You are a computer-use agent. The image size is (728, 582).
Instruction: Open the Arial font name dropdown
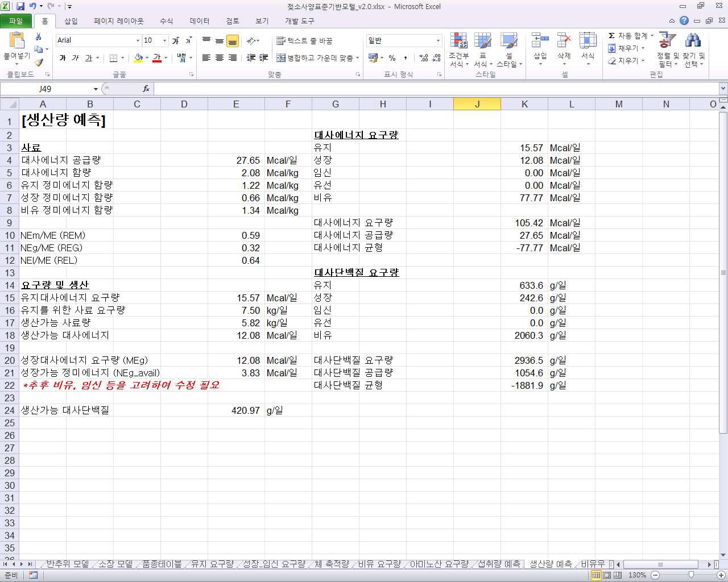pos(138,40)
